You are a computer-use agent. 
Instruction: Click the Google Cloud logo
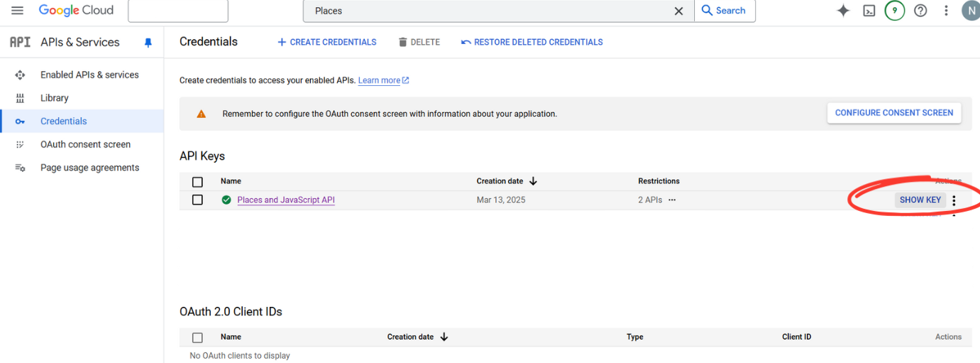click(x=76, y=11)
